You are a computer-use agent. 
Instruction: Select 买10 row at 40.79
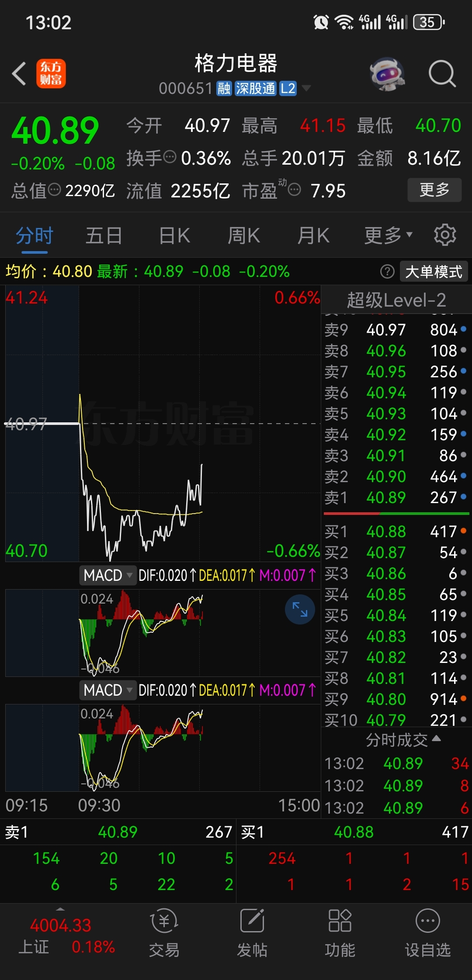tap(396, 719)
